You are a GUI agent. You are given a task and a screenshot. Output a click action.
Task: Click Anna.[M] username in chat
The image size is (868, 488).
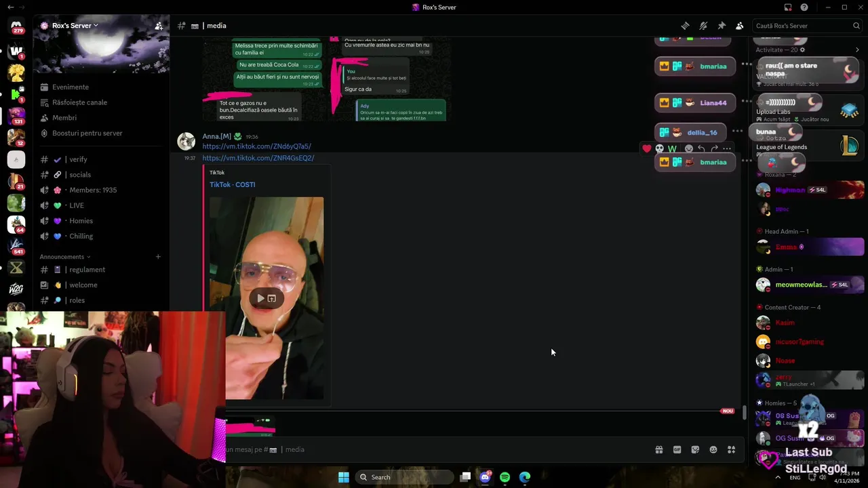pos(216,136)
